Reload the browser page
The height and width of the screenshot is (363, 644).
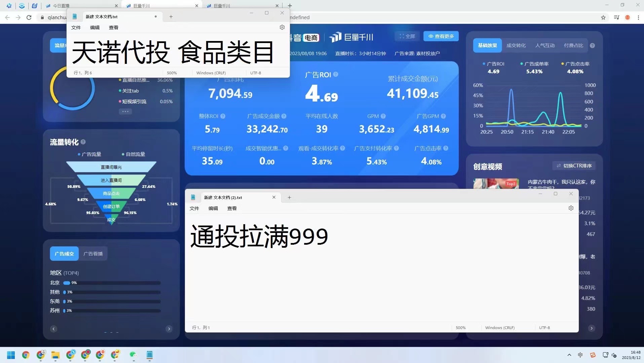click(29, 17)
